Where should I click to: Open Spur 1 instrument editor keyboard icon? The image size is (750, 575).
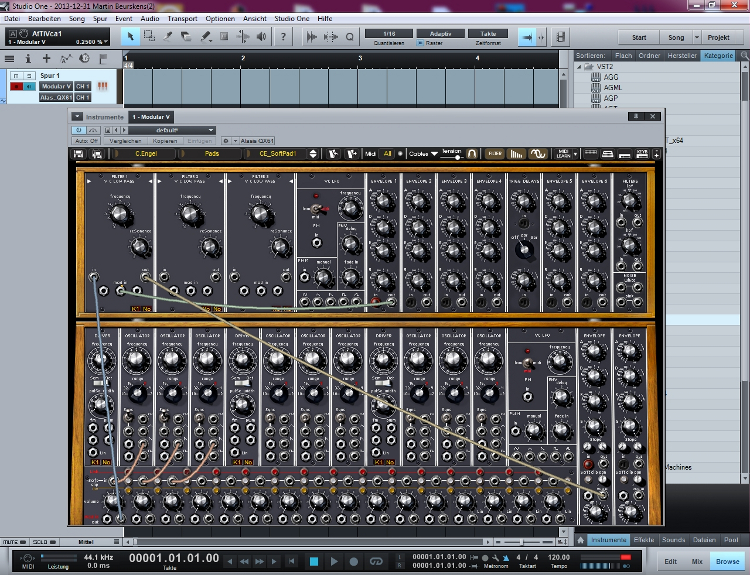[102, 86]
